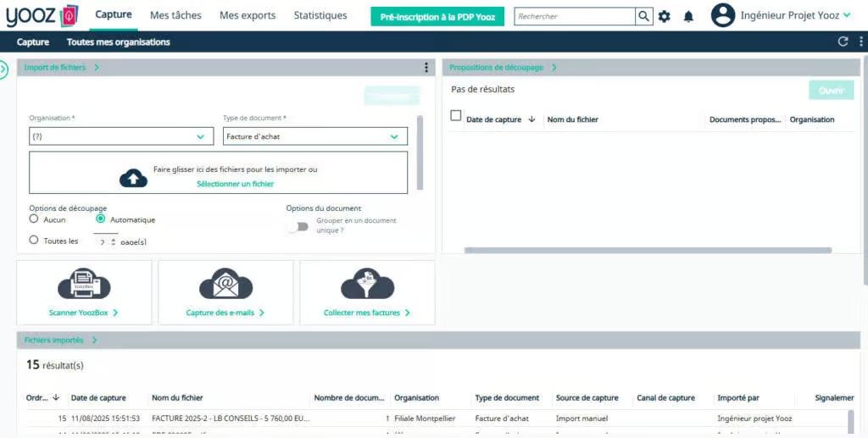Open settings gear icon in header
Screen dimensions: 868x438
click(x=665, y=16)
